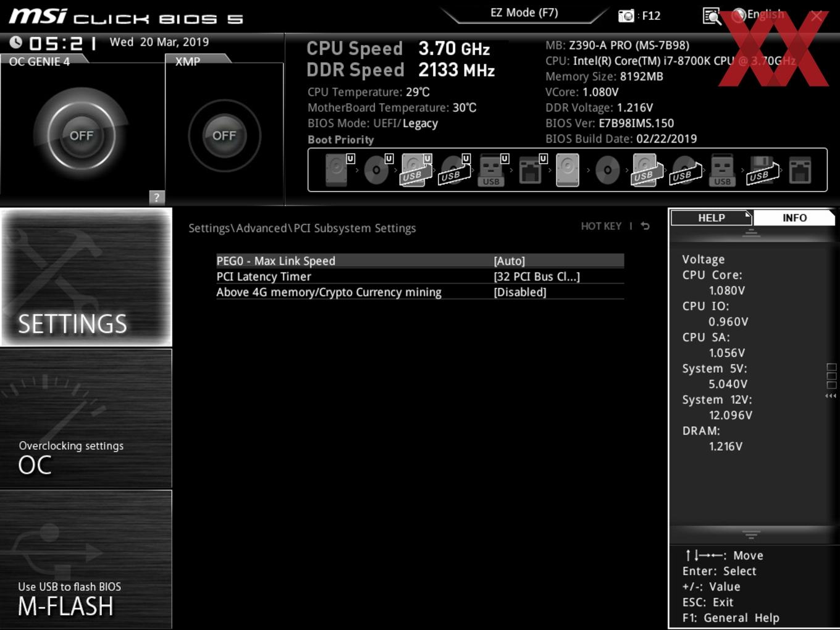Open the BIOS search magnifier icon
Screen dimensions: 840x630
pos(712,15)
